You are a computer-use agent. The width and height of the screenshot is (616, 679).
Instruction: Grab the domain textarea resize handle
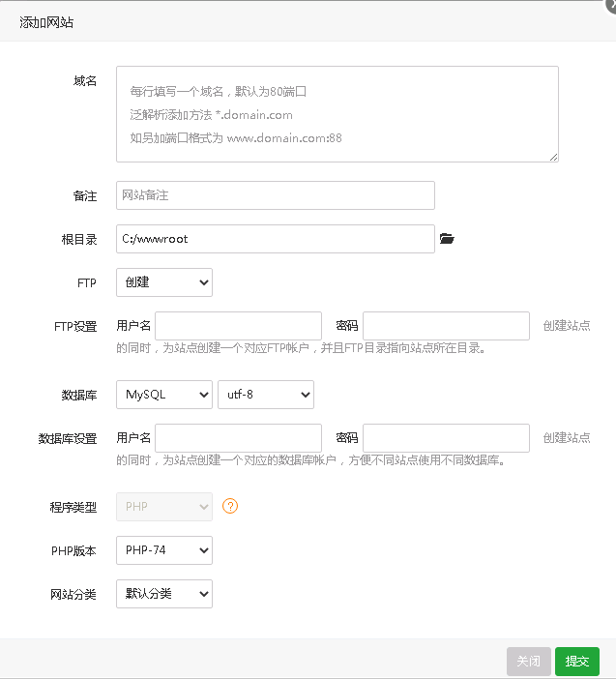click(554, 158)
